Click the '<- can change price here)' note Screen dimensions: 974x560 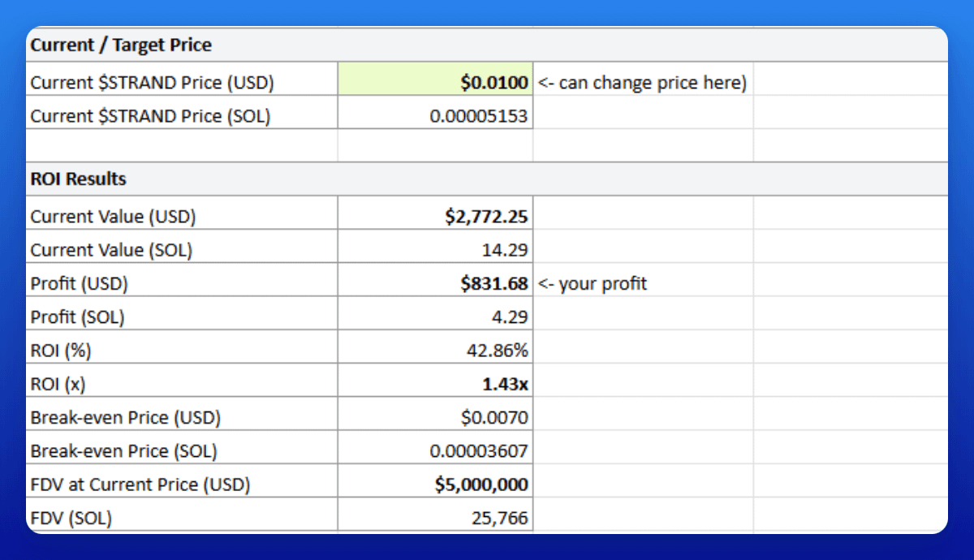pos(642,83)
